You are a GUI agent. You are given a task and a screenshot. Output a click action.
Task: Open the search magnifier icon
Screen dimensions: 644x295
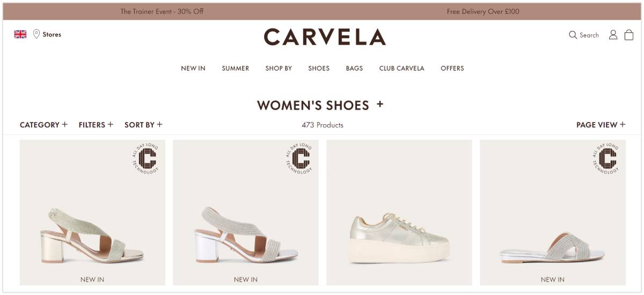coord(573,35)
